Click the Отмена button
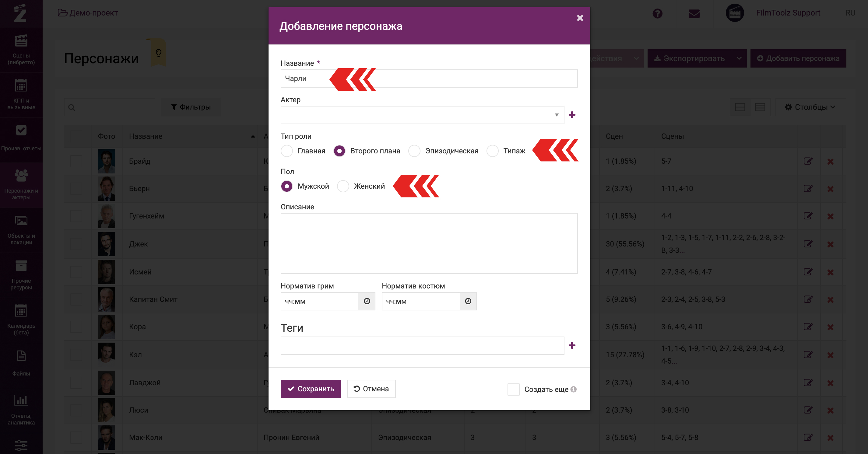 coord(371,389)
